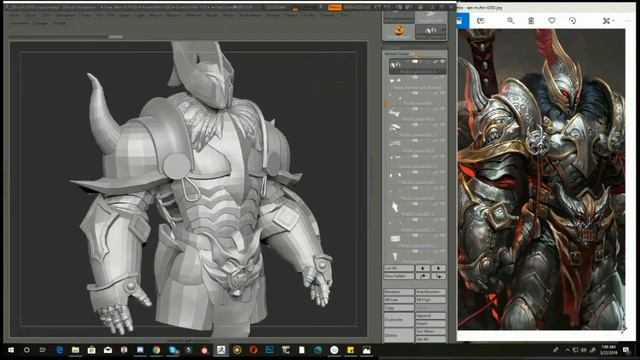
Task: Click Add to a creation icon in Photos
Action: 480,20
